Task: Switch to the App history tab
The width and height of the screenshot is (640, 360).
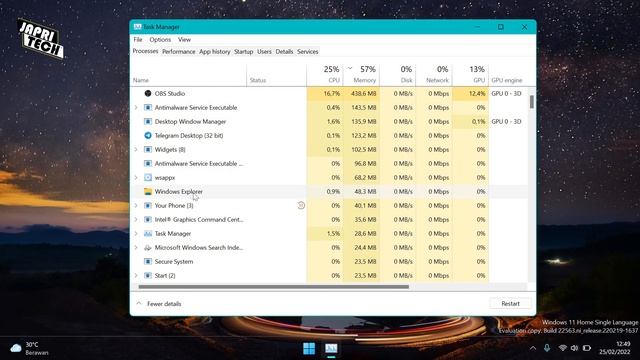Action: 215,52
